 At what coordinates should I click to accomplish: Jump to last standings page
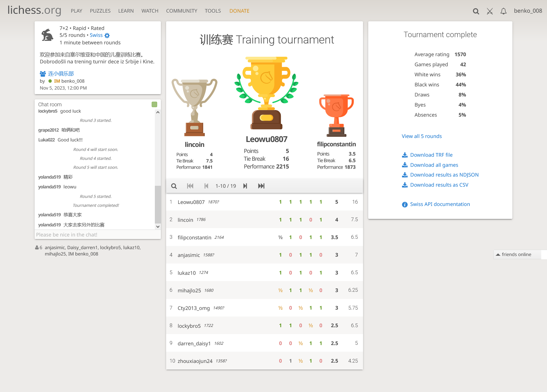[x=261, y=186]
